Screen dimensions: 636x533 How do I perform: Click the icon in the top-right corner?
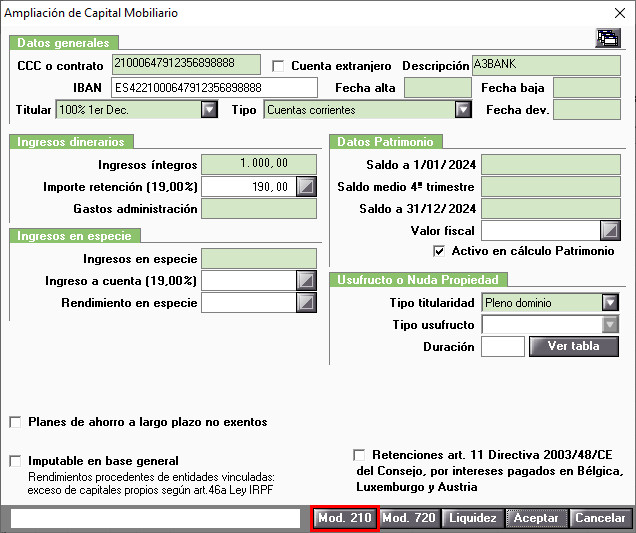point(607,39)
